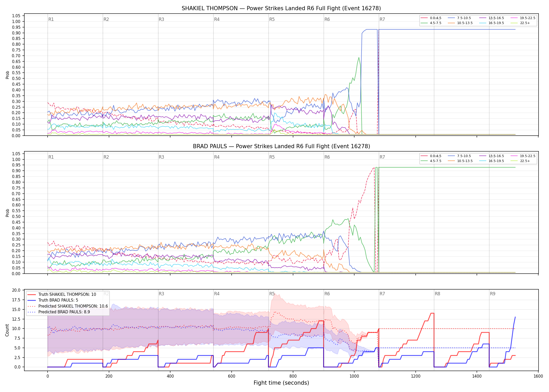Select the 10.5-13.5 legend entry in the SHAKIEL THOMPSON chart
Screen dimensions: 549x392
460,23
